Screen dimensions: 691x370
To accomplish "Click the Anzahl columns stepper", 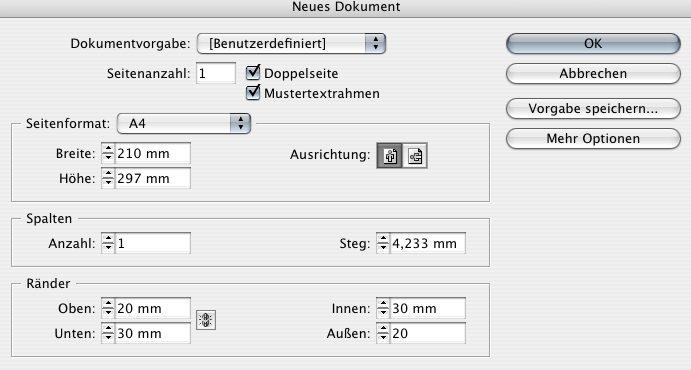I will click(x=108, y=243).
